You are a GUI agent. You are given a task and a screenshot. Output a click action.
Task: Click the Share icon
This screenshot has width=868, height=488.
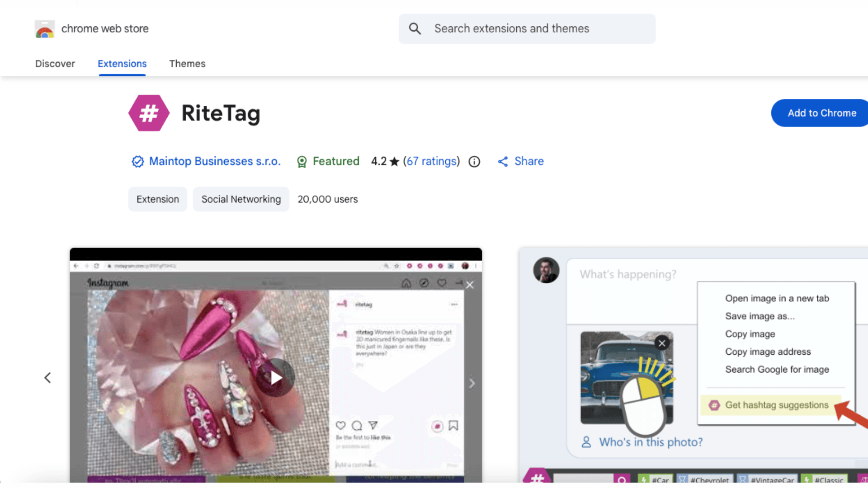point(503,162)
